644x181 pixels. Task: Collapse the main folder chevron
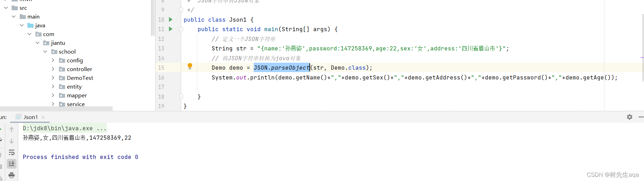coord(14,16)
